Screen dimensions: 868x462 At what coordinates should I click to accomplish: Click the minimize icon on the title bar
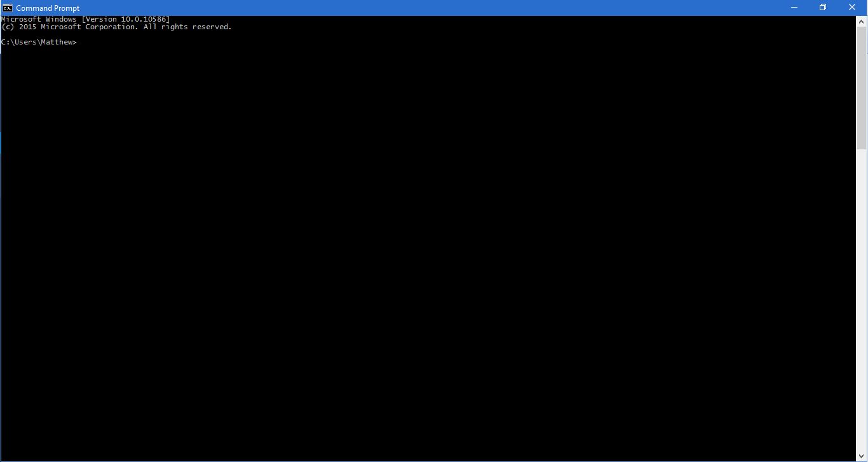point(794,7)
